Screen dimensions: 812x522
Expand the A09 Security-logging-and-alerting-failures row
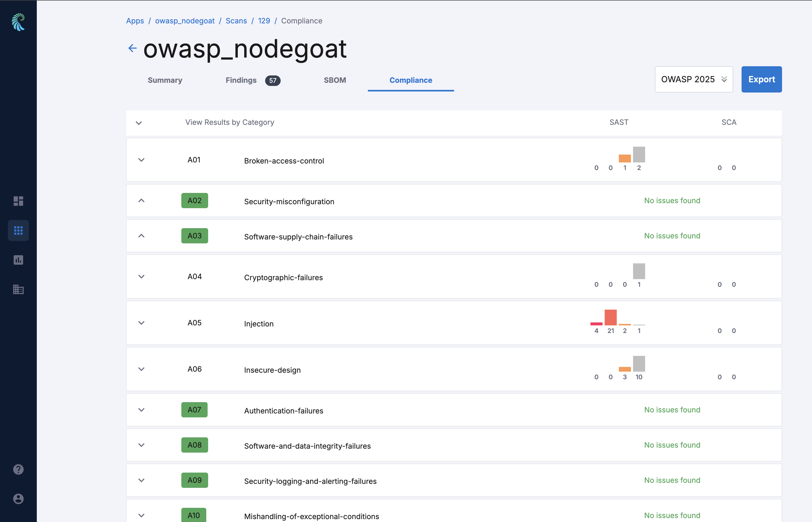click(x=141, y=480)
